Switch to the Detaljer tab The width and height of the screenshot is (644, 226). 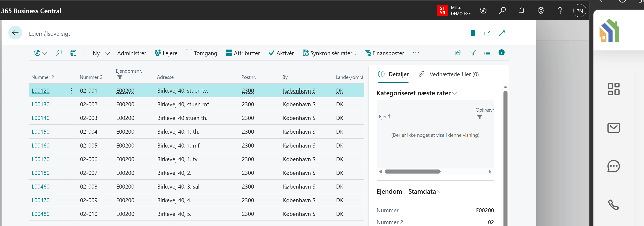393,74
